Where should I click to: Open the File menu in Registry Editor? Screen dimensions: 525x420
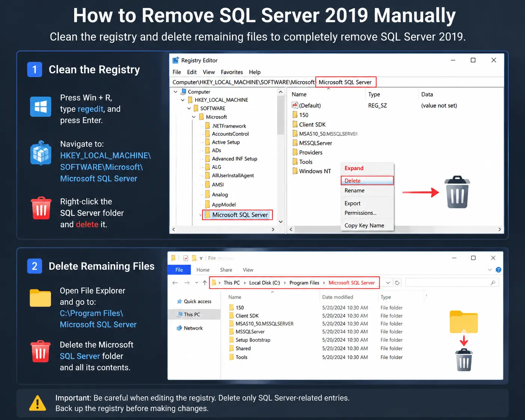[x=177, y=72]
